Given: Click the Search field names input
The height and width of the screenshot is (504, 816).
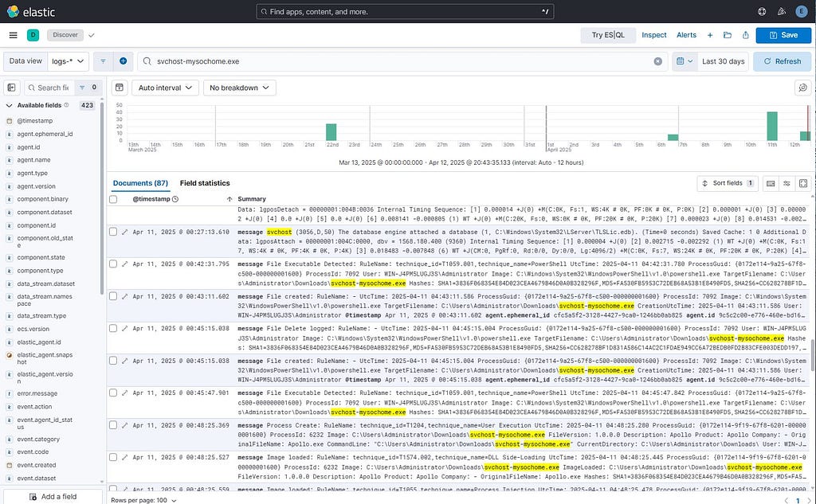Looking at the screenshot, I should click(x=49, y=88).
